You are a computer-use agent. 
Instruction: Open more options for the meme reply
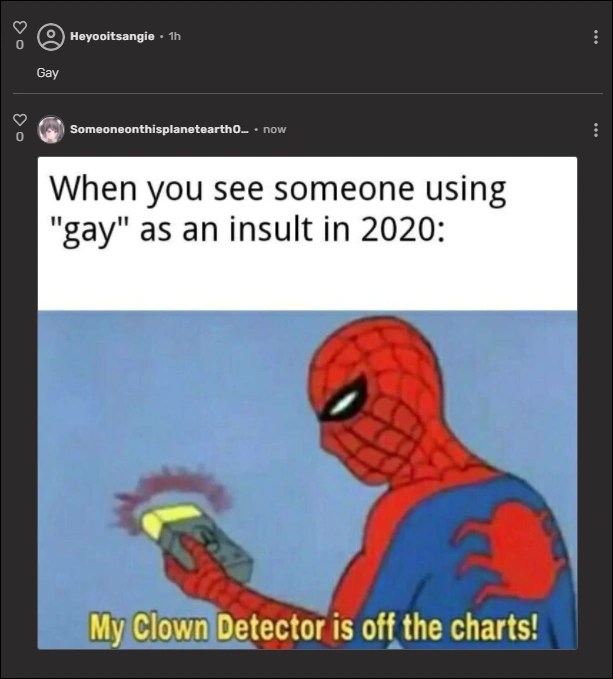click(x=596, y=129)
